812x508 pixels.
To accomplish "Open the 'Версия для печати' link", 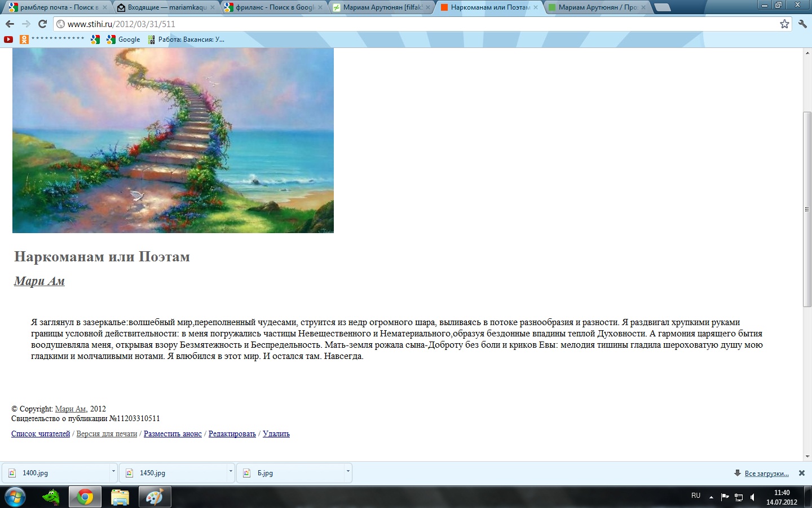I will [x=107, y=433].
